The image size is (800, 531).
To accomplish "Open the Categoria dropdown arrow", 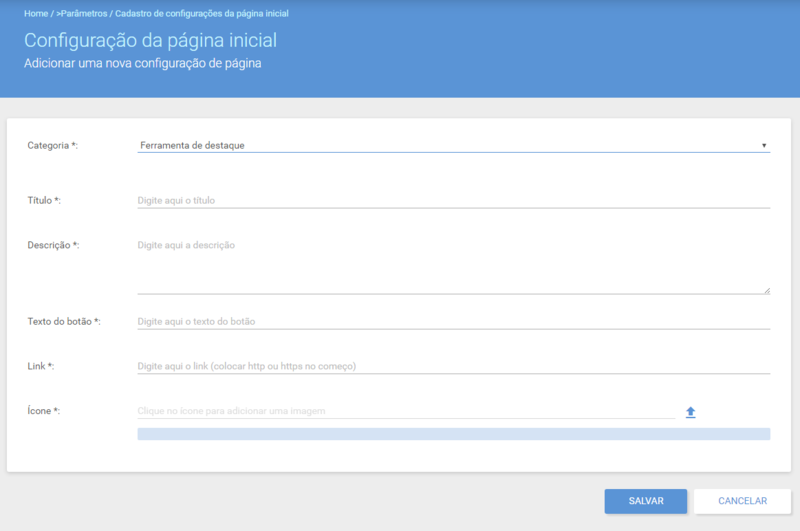I will [x=764, y=145].
